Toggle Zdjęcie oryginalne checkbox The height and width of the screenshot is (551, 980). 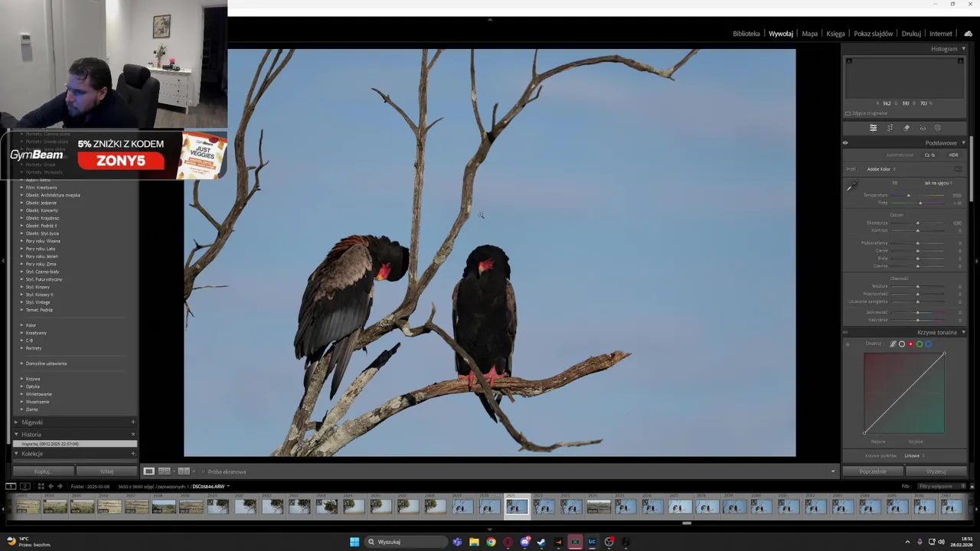[848, 113]
